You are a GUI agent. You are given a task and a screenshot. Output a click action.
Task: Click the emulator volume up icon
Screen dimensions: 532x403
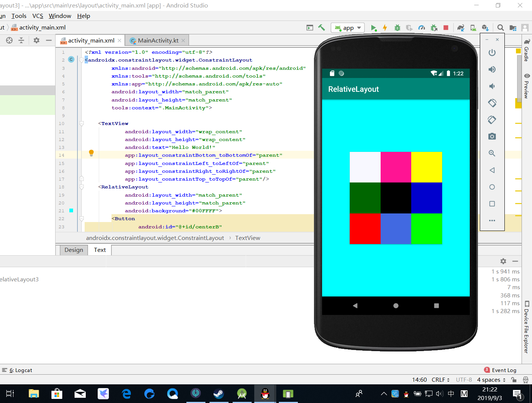pos(492,69)
